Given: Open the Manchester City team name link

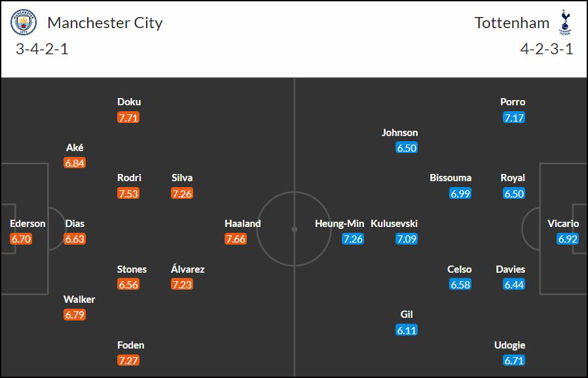Looking at the screenshot, I should 105,23.
